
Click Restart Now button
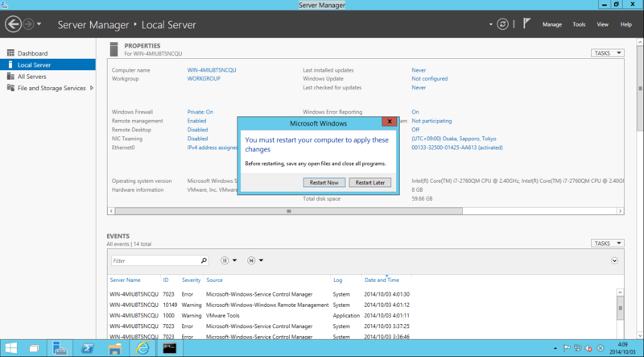click(x=324, y=183)
